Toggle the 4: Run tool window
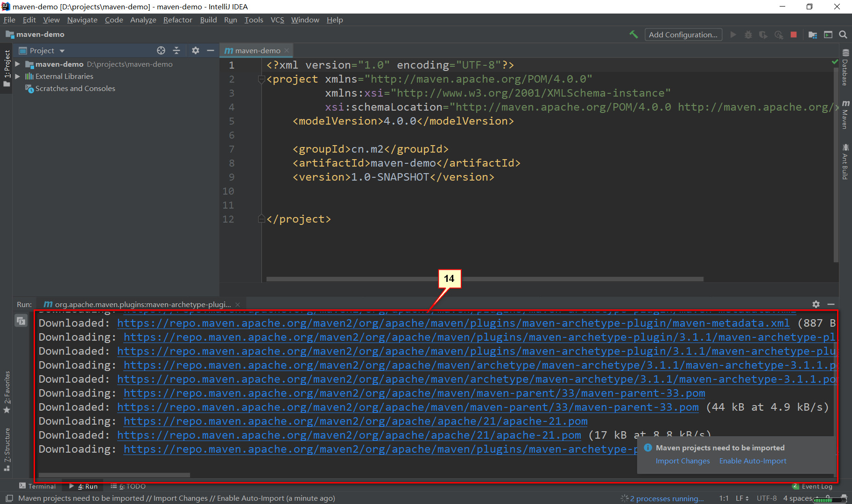Screen dimensions: 852x504 84,486
